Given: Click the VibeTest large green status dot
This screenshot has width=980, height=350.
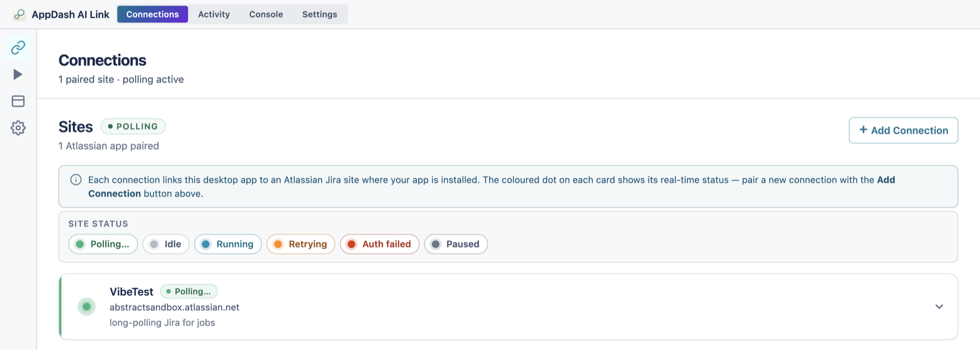Looking at the screenshot, I should 87,306.
